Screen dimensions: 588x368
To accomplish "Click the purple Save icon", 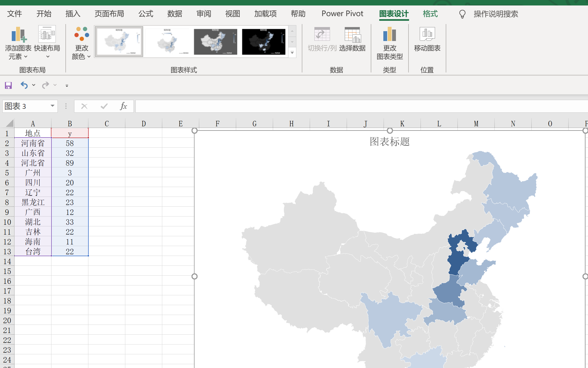I will [x=8, y=85].
